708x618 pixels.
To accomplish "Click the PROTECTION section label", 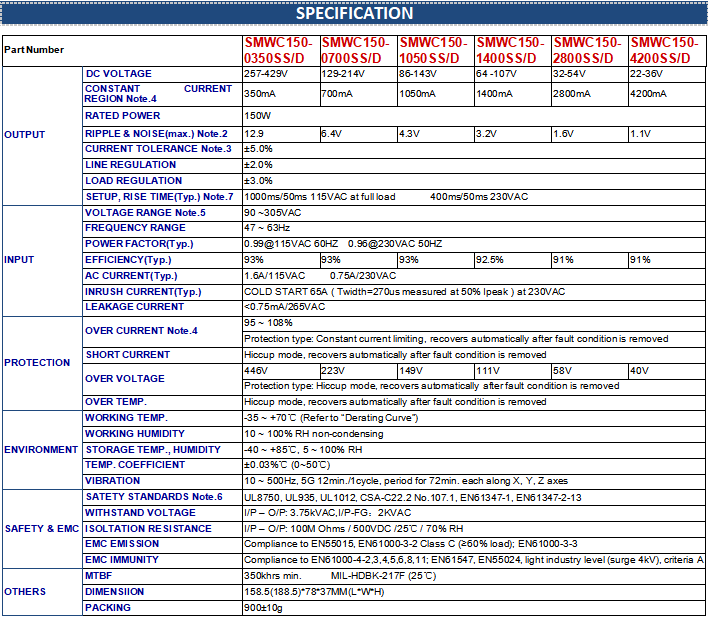I will (36, 363).
